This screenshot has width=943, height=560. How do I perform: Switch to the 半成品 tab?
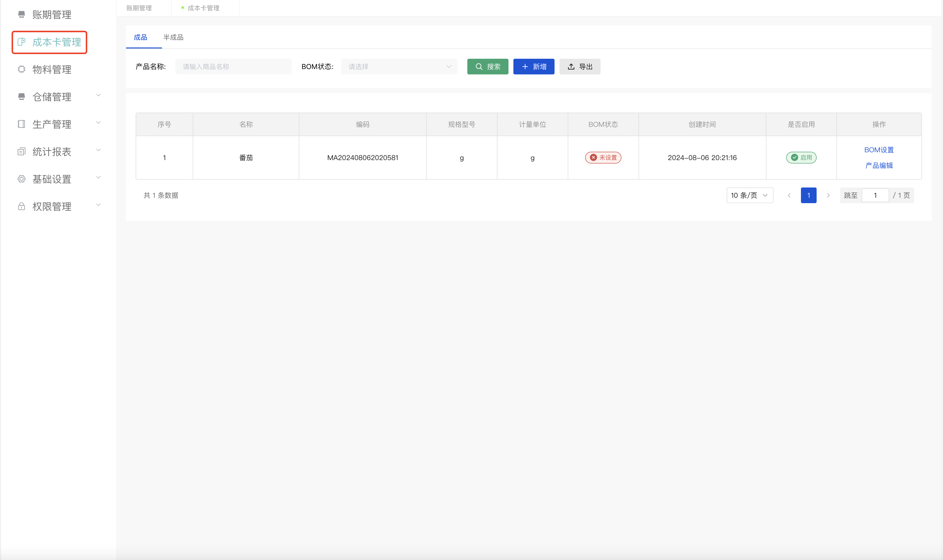[x=173, y=37]
